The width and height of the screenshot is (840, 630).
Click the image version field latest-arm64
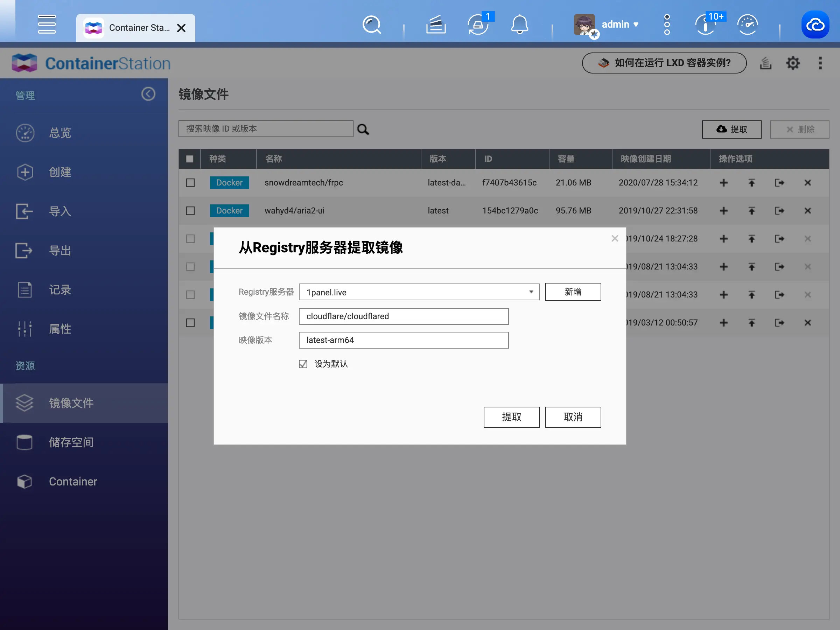(x=404, y=340)
